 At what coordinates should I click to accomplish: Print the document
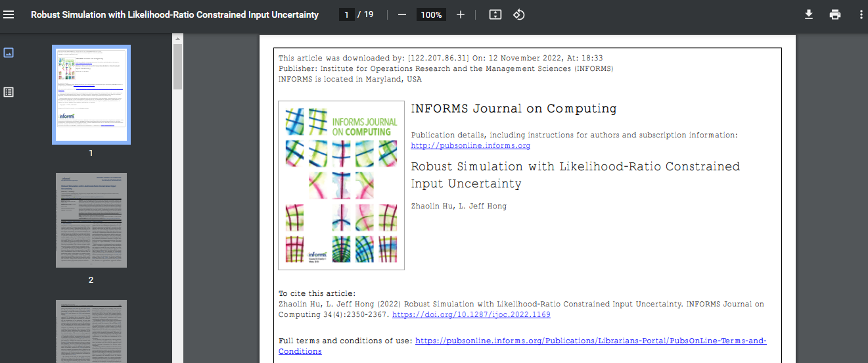[835, 14]
